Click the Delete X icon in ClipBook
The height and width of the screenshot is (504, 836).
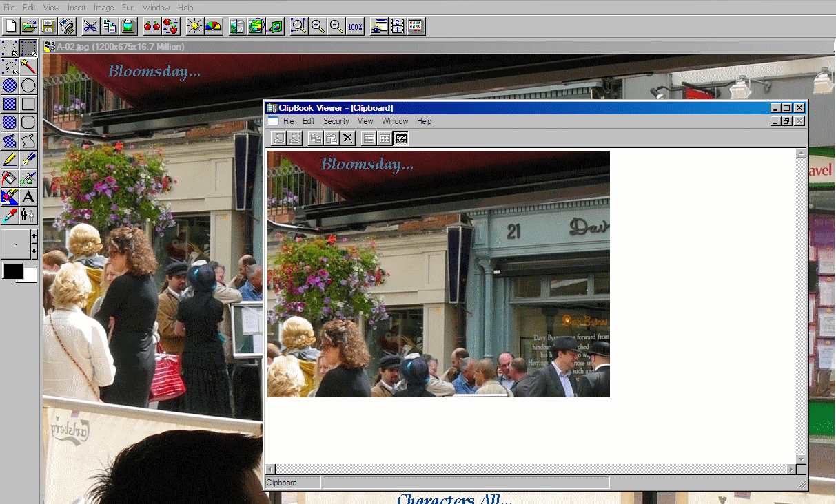click(x=348, y=138)
